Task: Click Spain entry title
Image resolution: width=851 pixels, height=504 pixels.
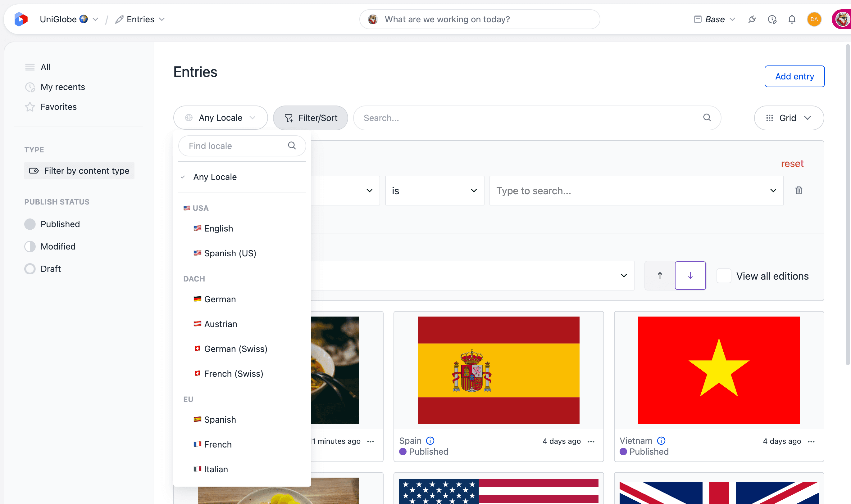Action: (x=410, y=440)
